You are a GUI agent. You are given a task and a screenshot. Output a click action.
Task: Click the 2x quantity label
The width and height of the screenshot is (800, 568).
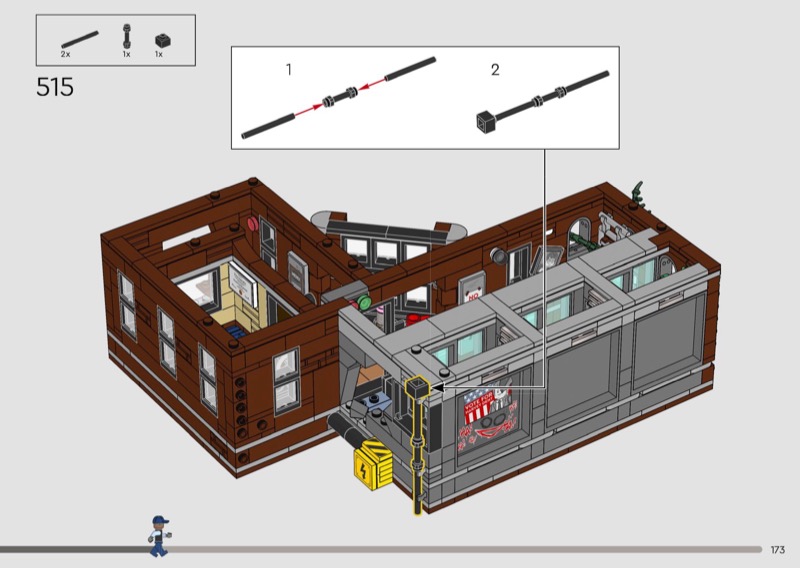tap(65, 55)
